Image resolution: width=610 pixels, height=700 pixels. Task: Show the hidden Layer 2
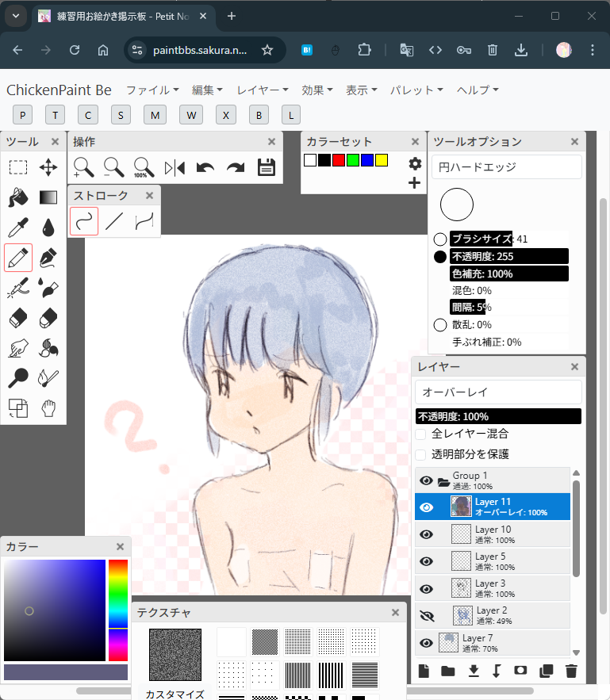point(427,617)
